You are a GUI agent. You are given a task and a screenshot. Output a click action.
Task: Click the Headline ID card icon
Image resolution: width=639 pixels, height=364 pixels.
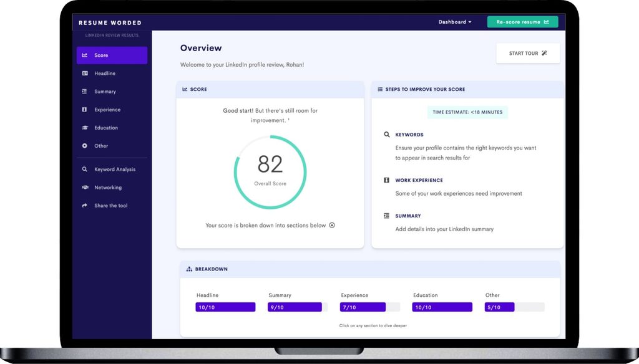click(x=85, y=74)
